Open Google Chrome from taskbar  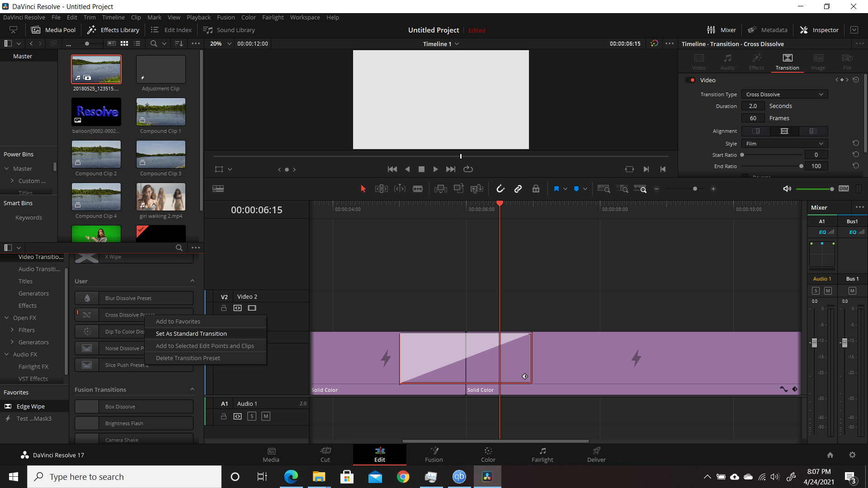403,477
